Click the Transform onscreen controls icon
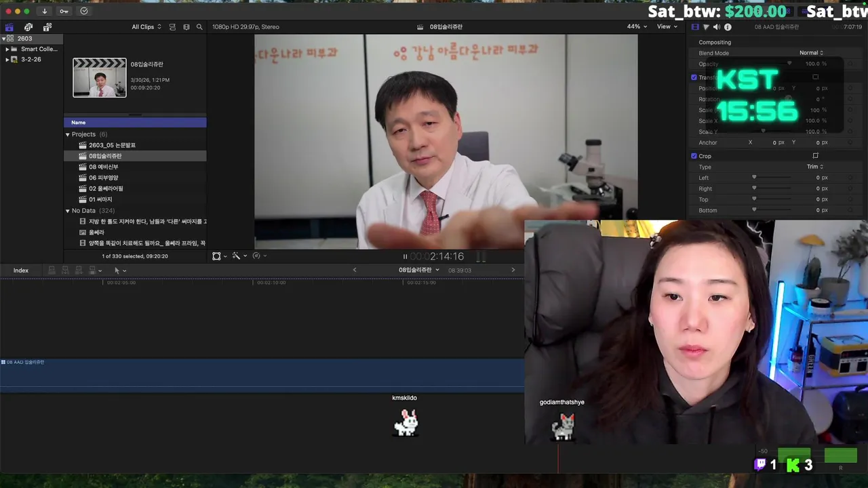 (x=815, y=77)
